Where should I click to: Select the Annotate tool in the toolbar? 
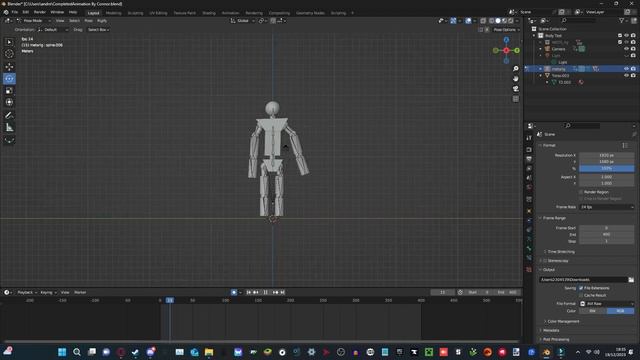(9, 116)
